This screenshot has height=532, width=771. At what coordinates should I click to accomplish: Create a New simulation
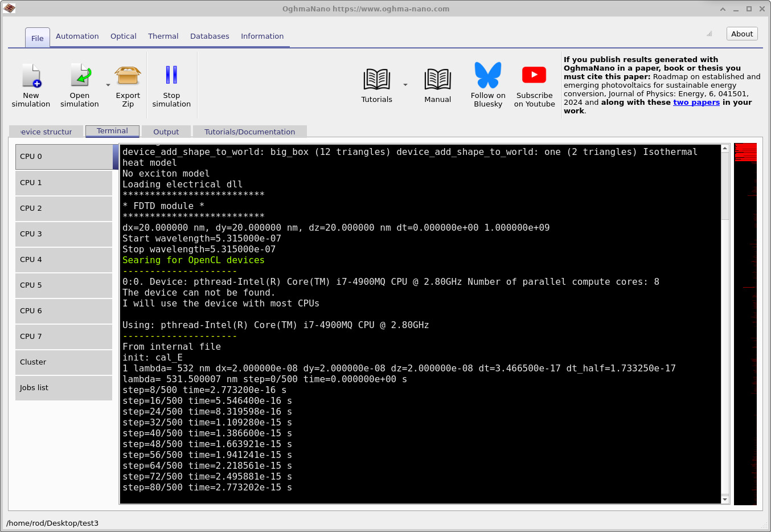pos(31,83)
